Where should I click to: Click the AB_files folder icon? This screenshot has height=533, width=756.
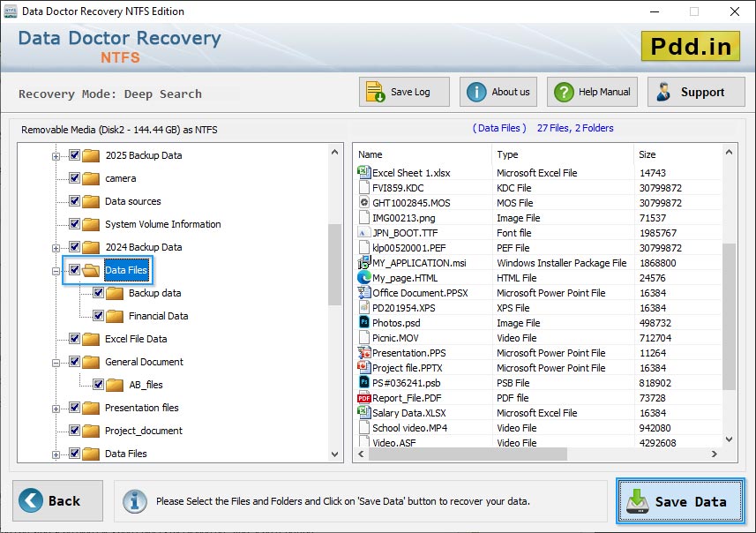[x=115, y=385]
